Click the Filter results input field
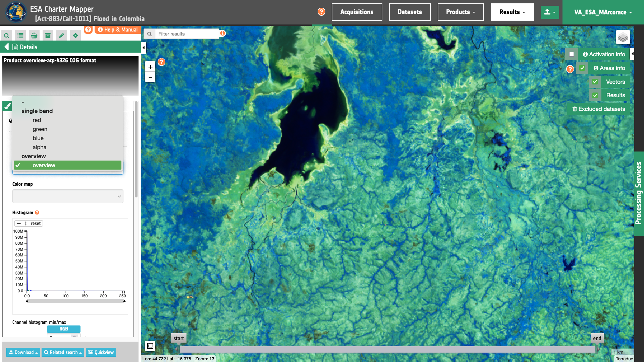644x362 pixels. click(x=187, y=34)
